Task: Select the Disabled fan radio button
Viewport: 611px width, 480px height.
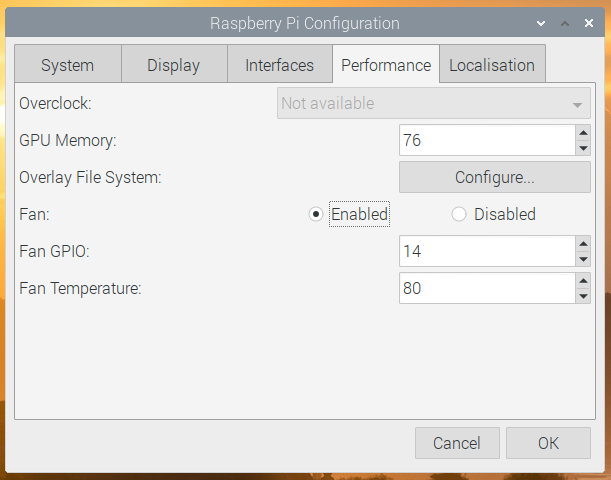Action: (459, 214)
